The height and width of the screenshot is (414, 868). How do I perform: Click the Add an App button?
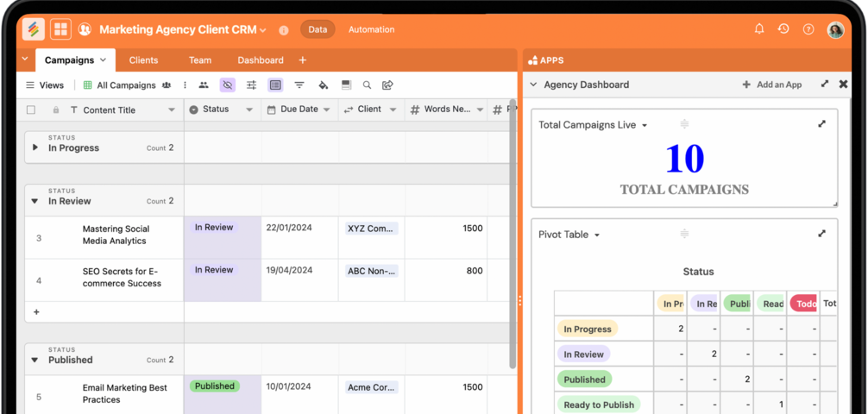coord(771,85)
